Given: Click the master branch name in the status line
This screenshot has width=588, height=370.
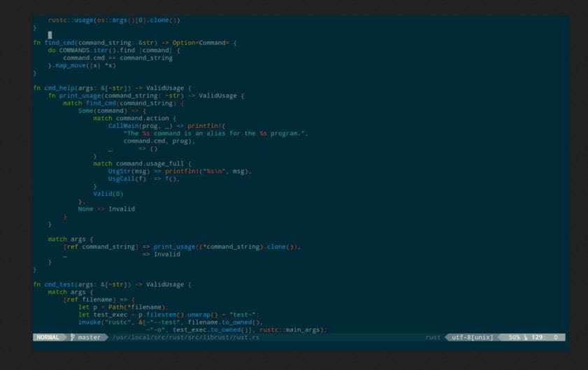Looking at the screenshot, I should pos(89,337).
